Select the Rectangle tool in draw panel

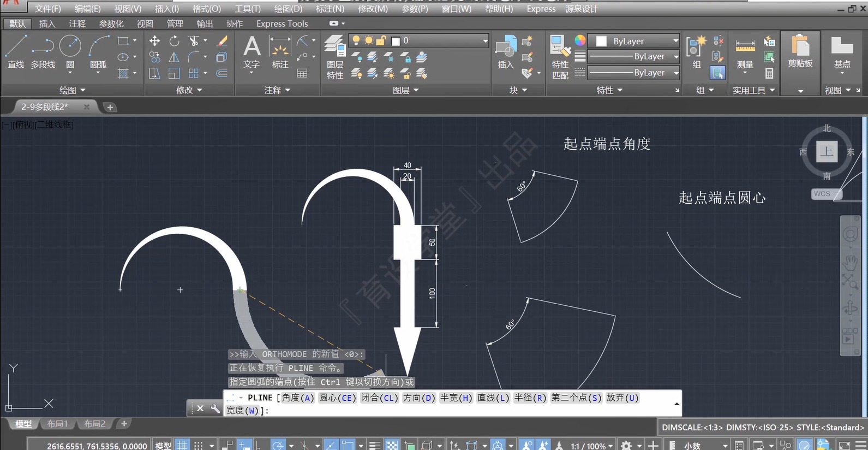point(123,41)
